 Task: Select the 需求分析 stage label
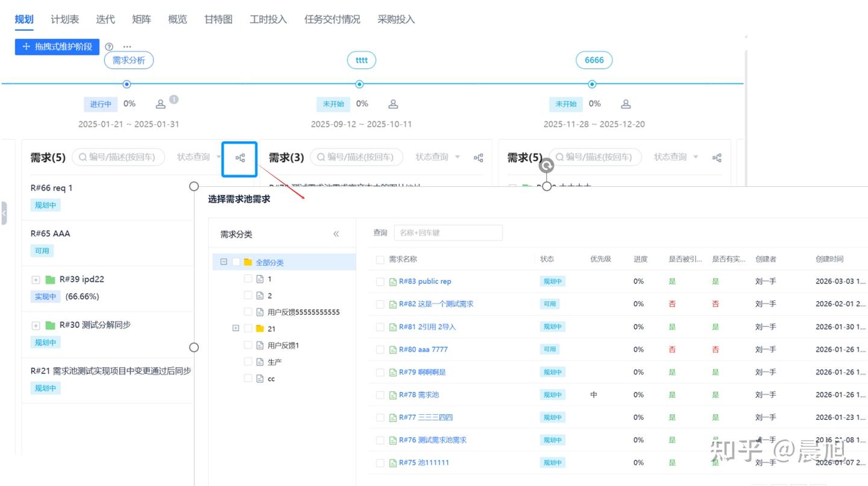tap(129, 60)
